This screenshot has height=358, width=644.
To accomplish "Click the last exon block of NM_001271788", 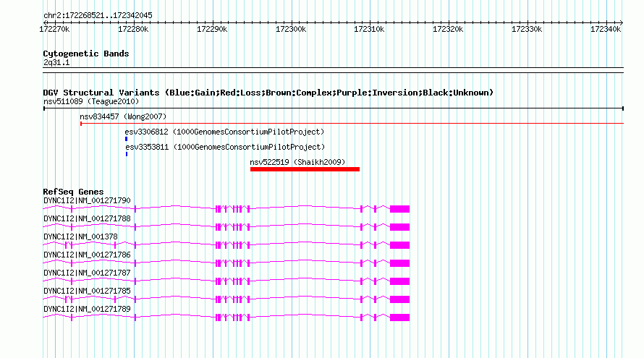I will tap(399, 227).
